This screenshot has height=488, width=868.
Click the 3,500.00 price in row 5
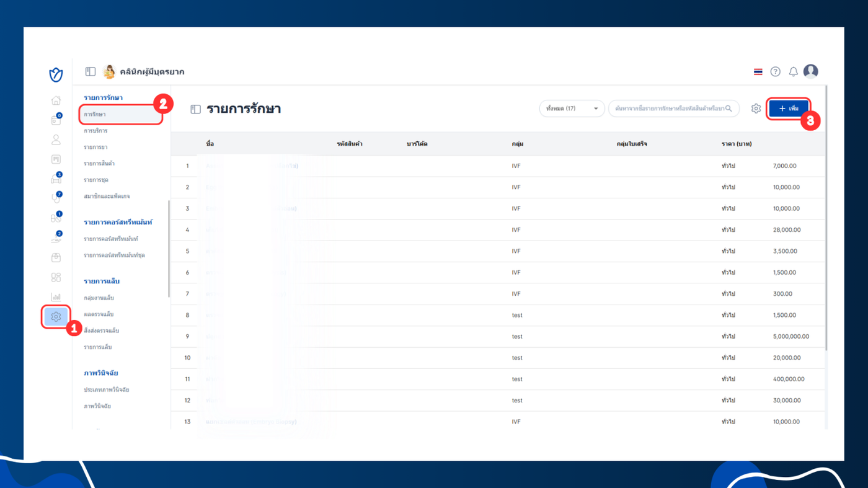coord(785,251)
